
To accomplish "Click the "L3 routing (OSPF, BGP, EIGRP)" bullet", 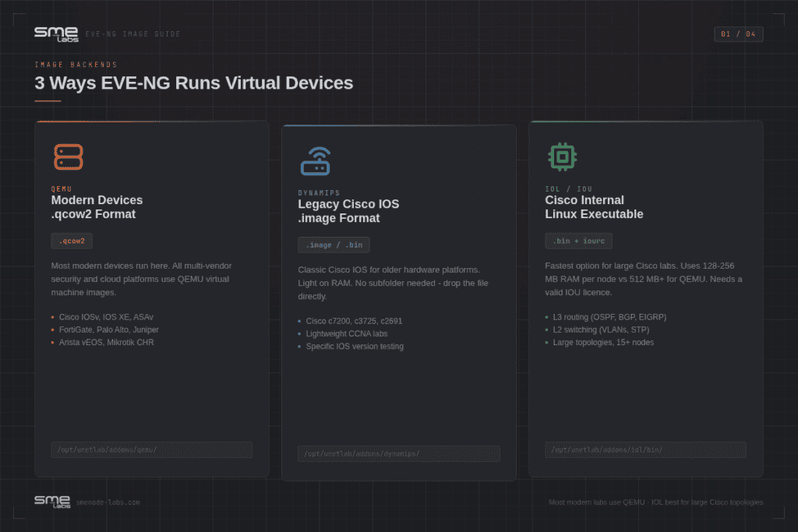I will click(x=609, y=317).
